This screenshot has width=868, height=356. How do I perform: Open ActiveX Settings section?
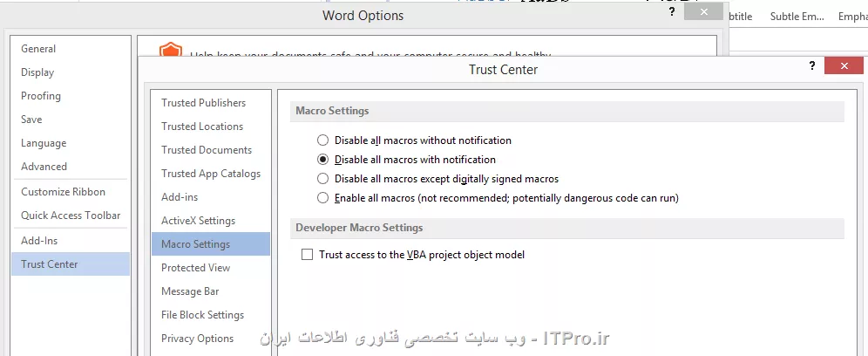coord(211,221)
